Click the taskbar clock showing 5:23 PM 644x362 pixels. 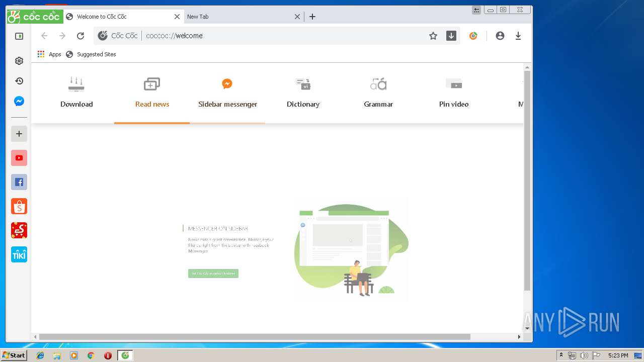point(618,355)
